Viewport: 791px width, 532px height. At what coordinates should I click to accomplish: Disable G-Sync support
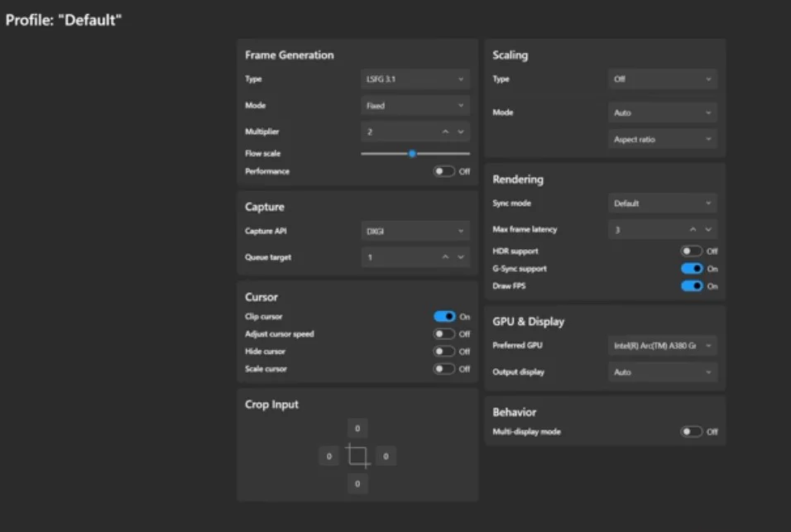(691, 268)
